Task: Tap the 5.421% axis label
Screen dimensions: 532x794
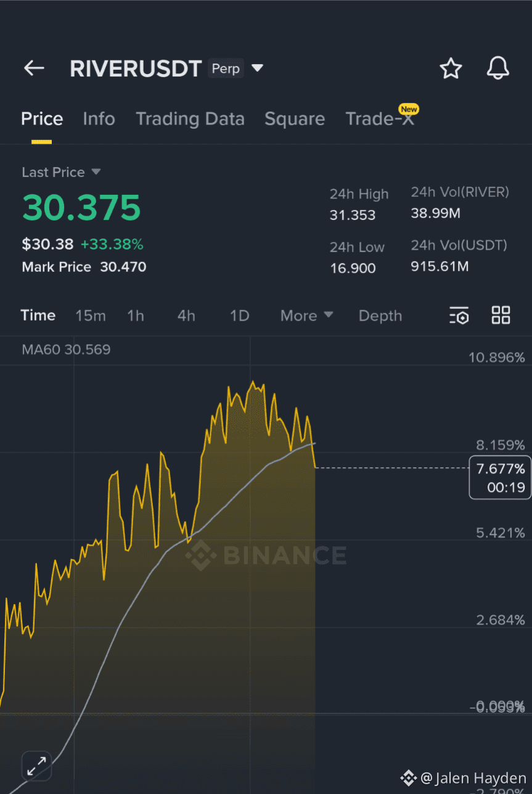Action: (x=500, y=533)
